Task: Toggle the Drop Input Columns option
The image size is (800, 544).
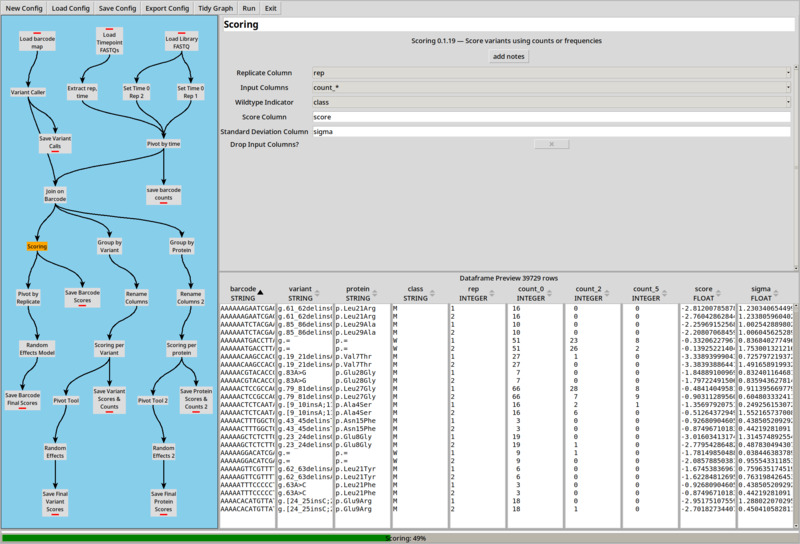Action: 552,144
